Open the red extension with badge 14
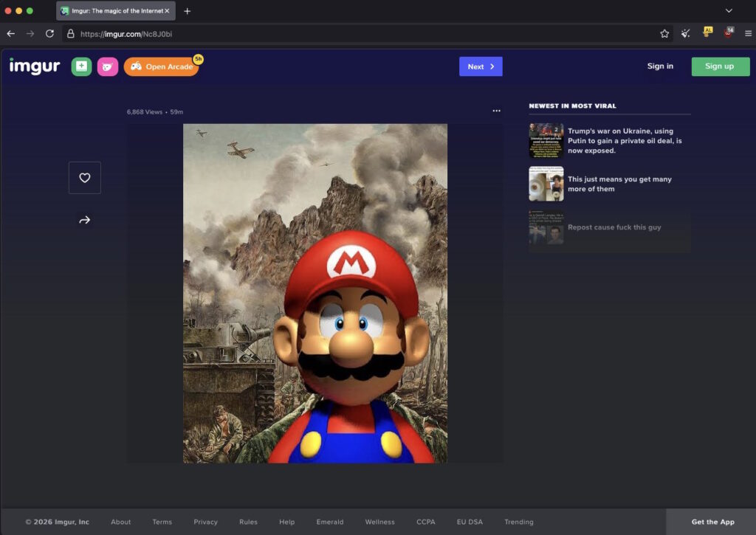The width and height of the screenshot is (756, 535). tap(729, 32)
